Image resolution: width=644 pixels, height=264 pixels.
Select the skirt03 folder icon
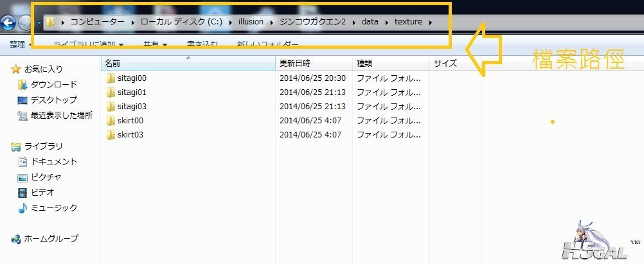point(111,135)
